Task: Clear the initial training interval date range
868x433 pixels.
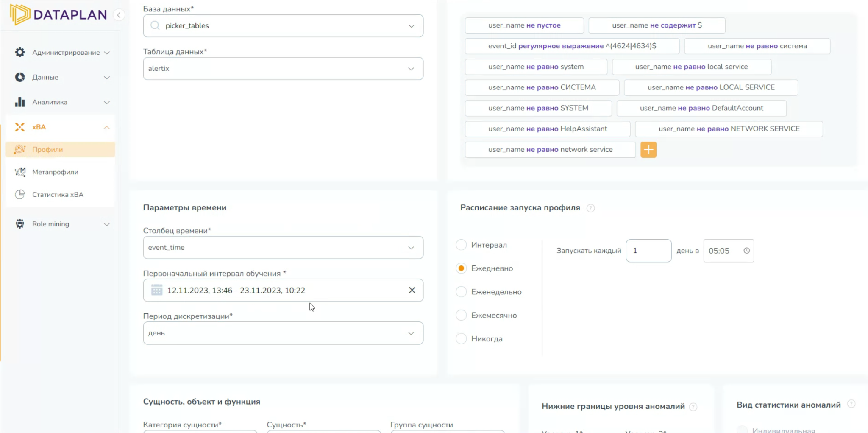Action: click(x=412, y=290)
